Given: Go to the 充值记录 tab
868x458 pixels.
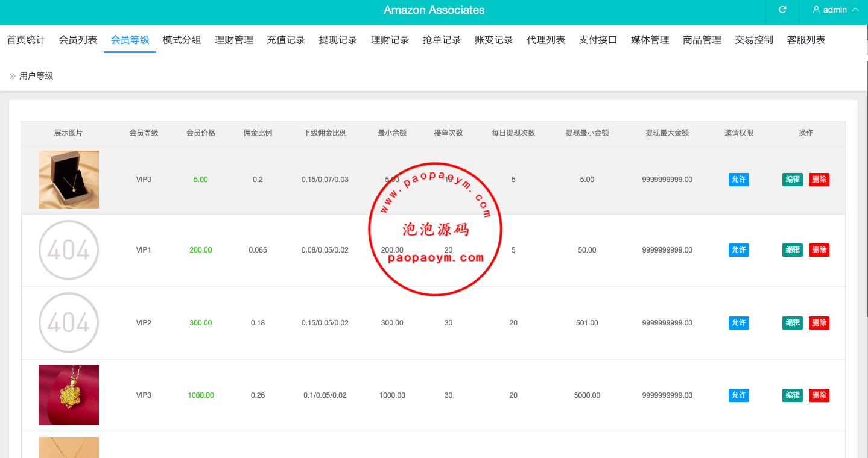Looking at the screenshot, I should [286, 40].
